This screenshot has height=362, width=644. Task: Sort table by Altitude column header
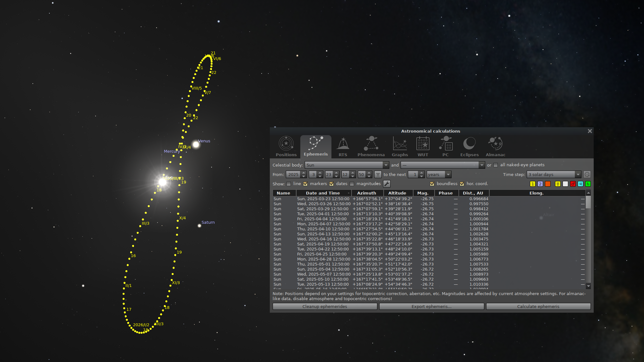(x=397, y=193)
